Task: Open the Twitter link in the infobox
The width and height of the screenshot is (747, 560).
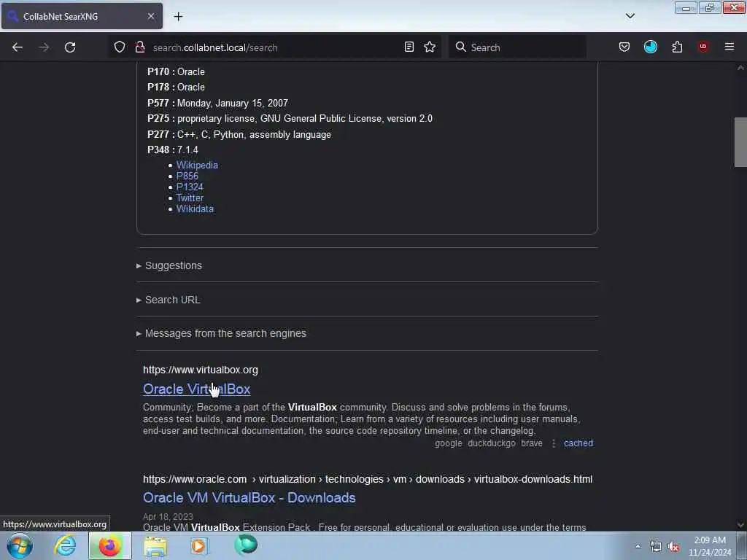Action: [190, 198]
